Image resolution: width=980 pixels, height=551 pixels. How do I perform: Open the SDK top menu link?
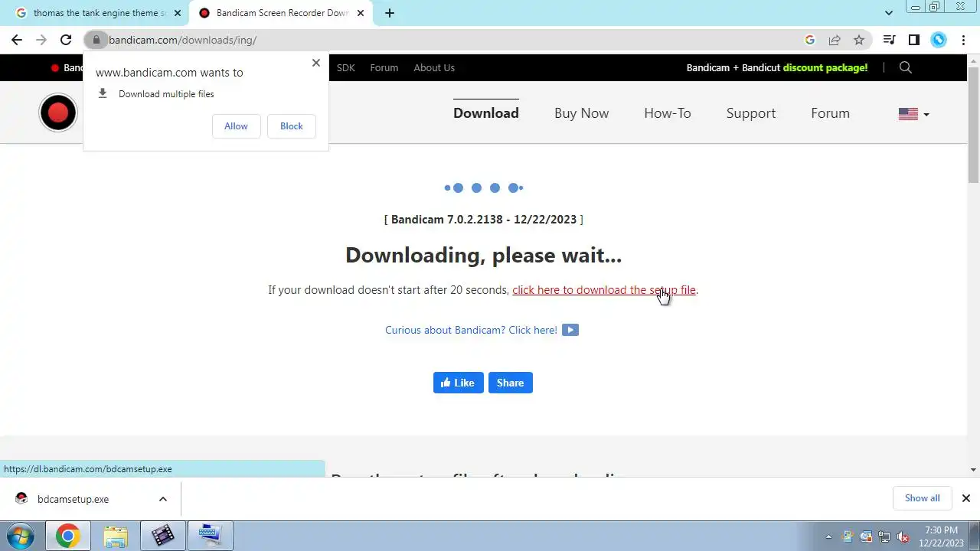tap(346, 67)
